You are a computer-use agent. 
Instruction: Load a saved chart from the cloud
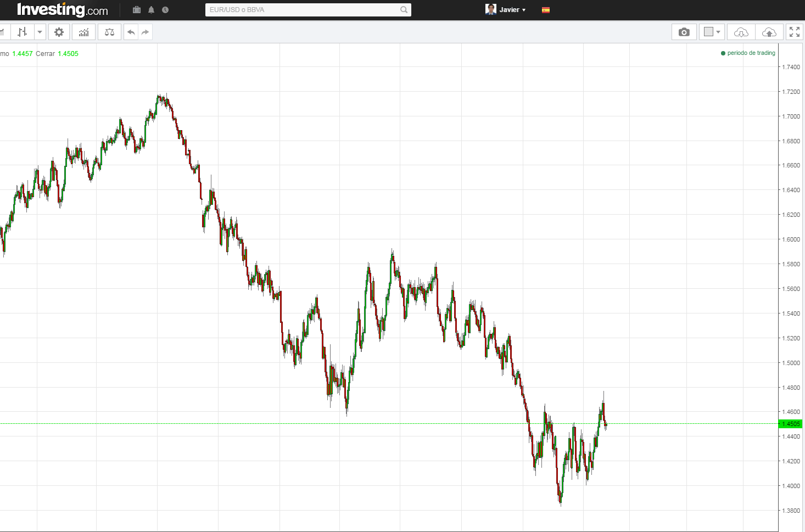(x=740, y=32)
